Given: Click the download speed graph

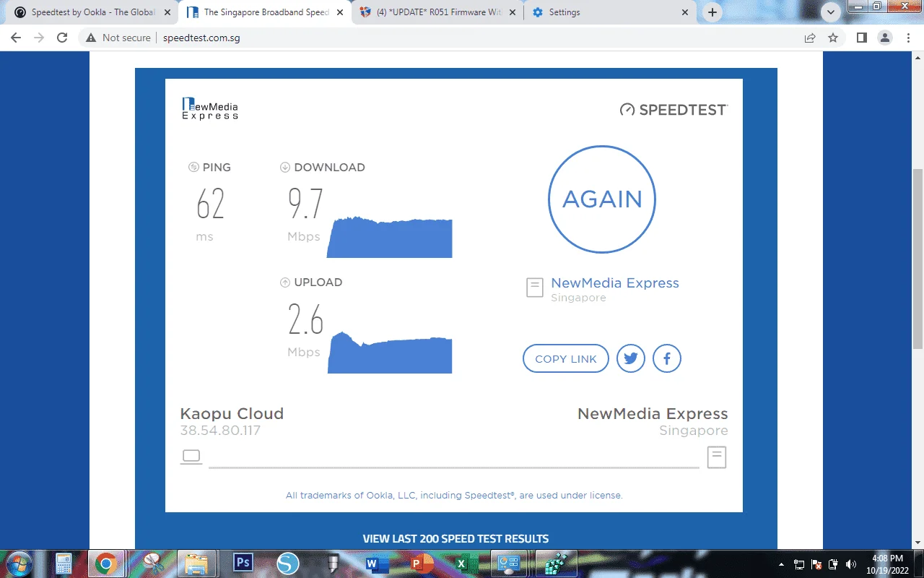Looking at the screenshot, I should click(x=390, y=237).
